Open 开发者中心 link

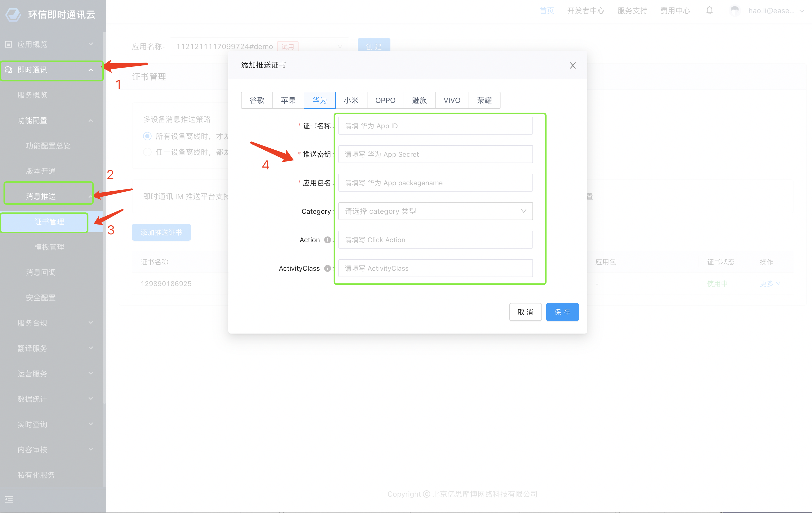coord(586,11)
